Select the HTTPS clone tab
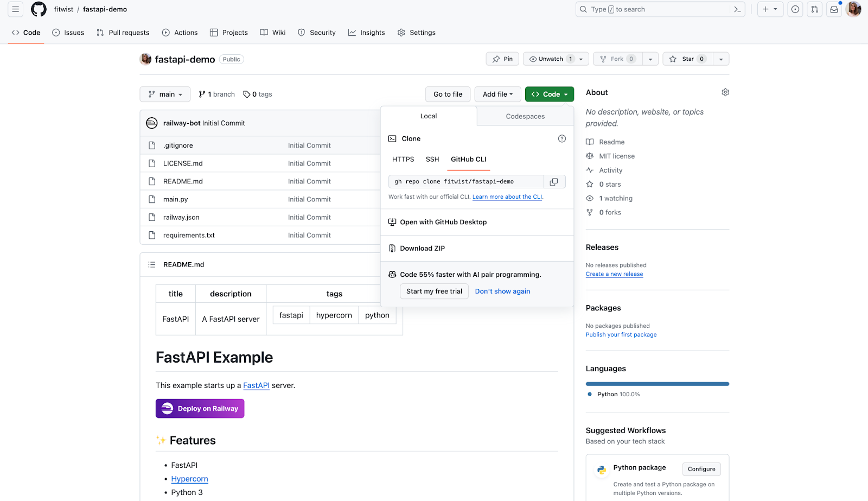The image size is (868, 501). coord(403,160)
